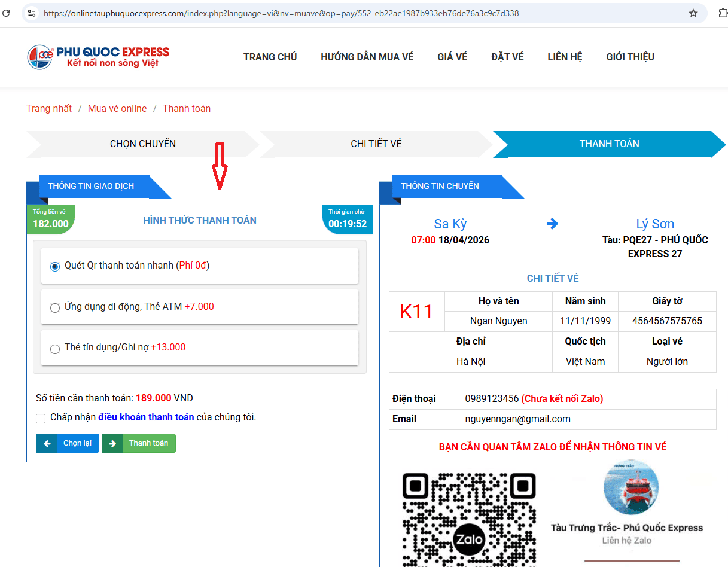Bookmark this page with the star icon
The width and height of the screenshot is (728, 567).
tap(693, 13)
